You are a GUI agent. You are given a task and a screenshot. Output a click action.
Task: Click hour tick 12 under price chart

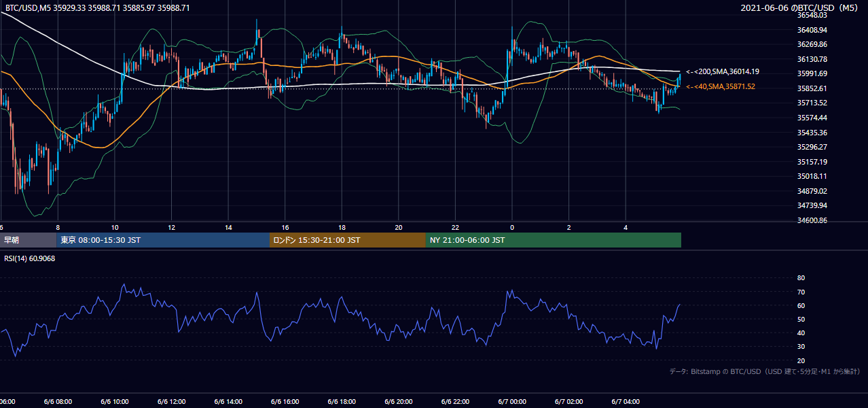coord(172,227)
